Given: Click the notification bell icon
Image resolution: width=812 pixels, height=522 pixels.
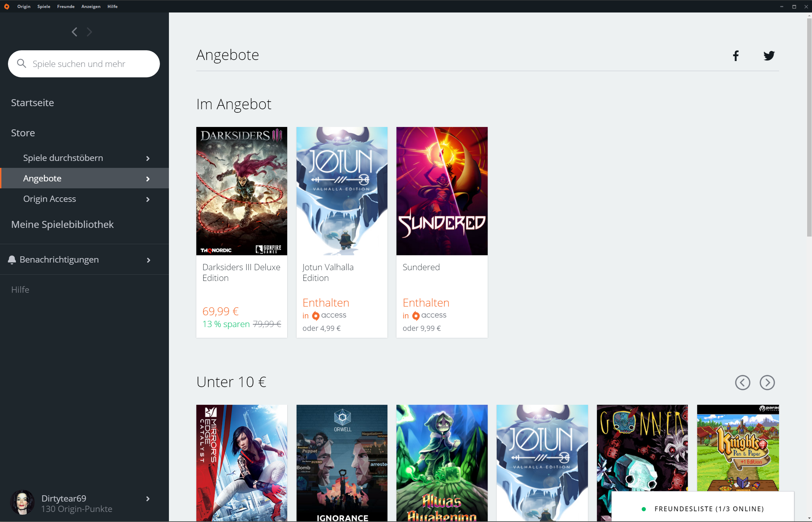Looking at the screenshot, I should pyautogui.click(x=12, y=260).
